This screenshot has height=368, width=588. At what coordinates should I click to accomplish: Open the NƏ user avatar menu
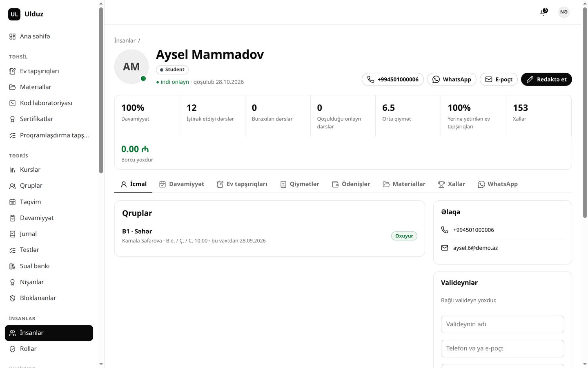564,12
